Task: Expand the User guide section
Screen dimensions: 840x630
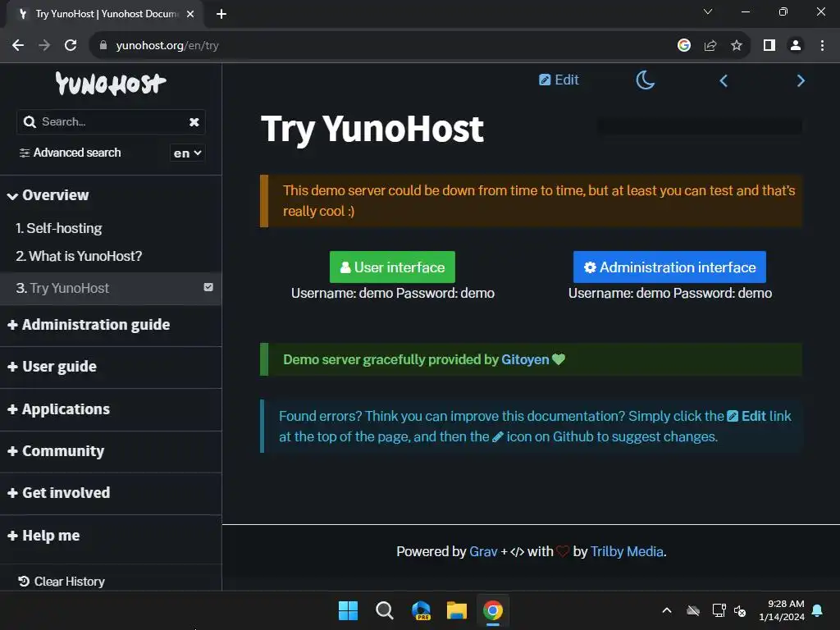Action: tap(52, 367)
